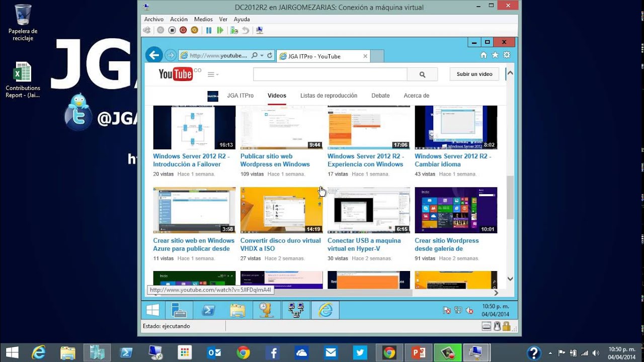Click the JGA ITPro channel name
This screenshot has width=644, height=362.
(240, 96)
